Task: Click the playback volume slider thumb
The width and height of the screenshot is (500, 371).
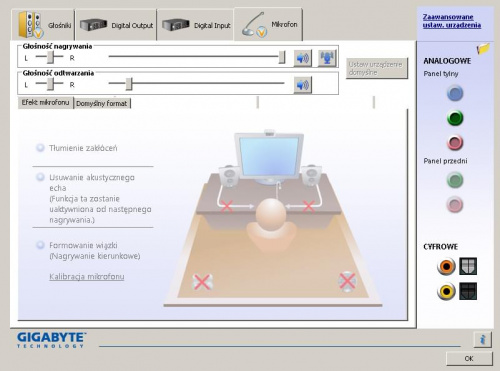Action: click(129, 84)
